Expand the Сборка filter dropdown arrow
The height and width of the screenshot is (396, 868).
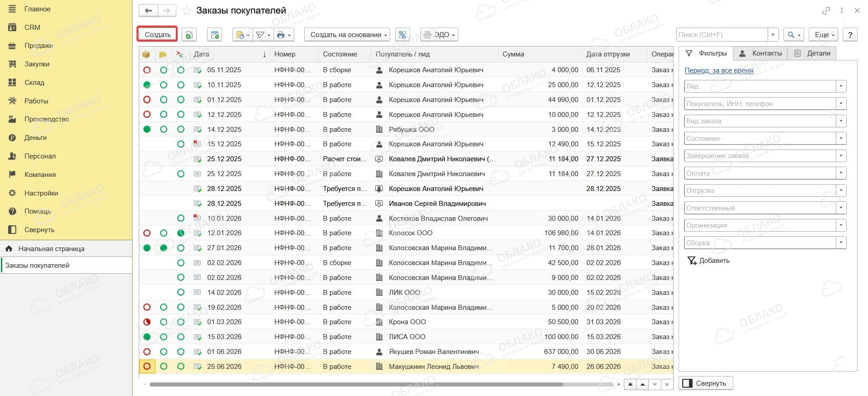coord(841,243)
